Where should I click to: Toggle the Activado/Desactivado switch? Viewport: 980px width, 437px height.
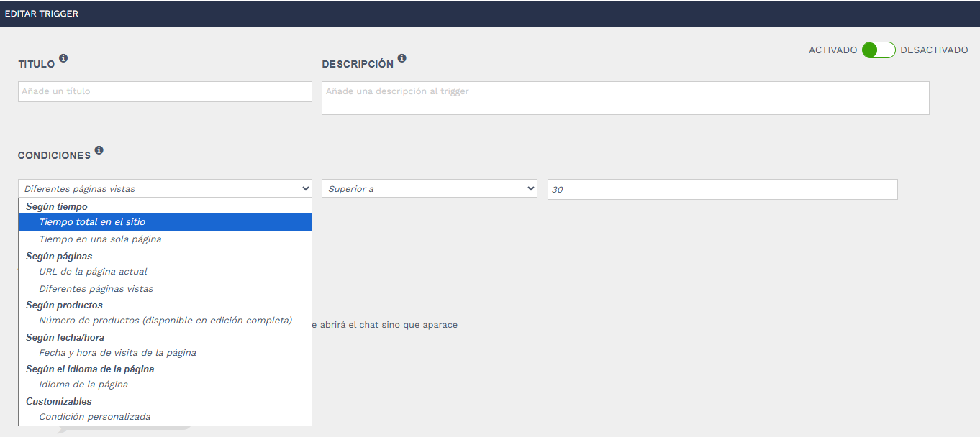(x=879, y=50)
